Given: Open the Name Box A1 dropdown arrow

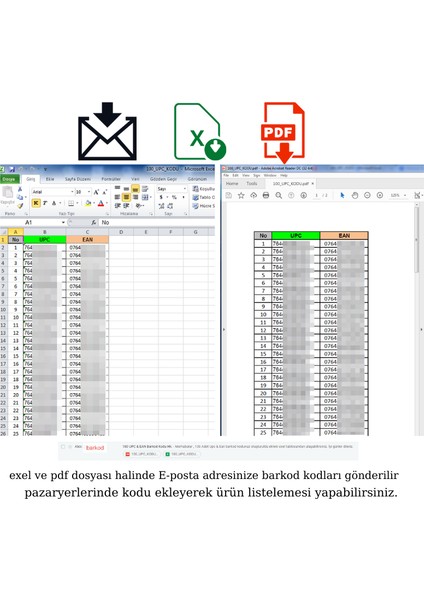Looking at the screenshot, I should click(x=63, y=222).
